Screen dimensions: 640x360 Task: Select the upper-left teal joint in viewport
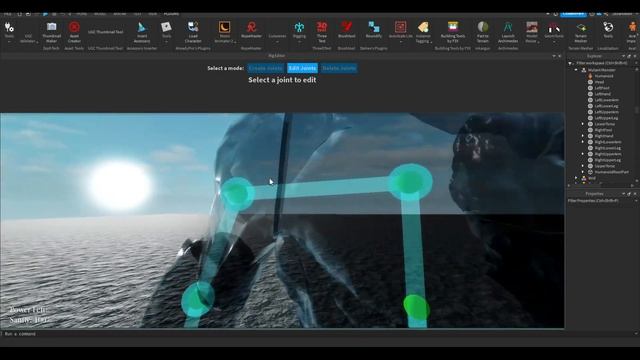click(x=237, y=193)
